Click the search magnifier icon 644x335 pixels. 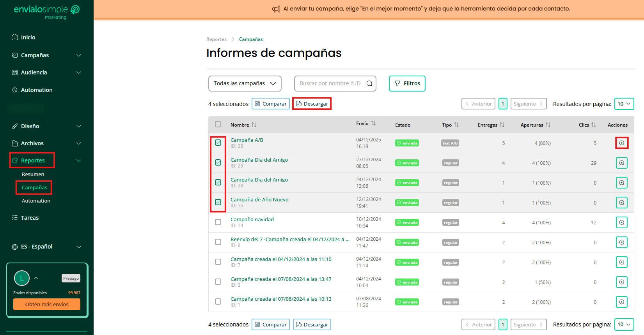point(369,83)
